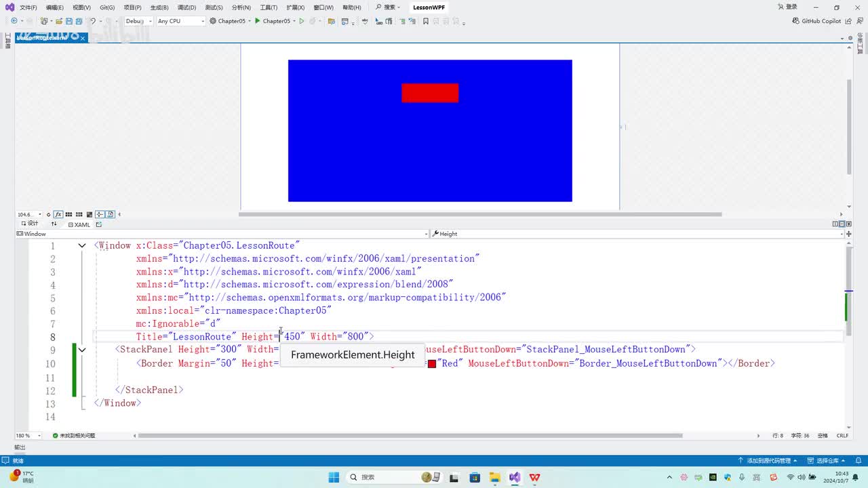Image resolution: width=868 pixels, height=488 pixels.
Task: Click the undo arrow icon
Action: tap(93, 21)
